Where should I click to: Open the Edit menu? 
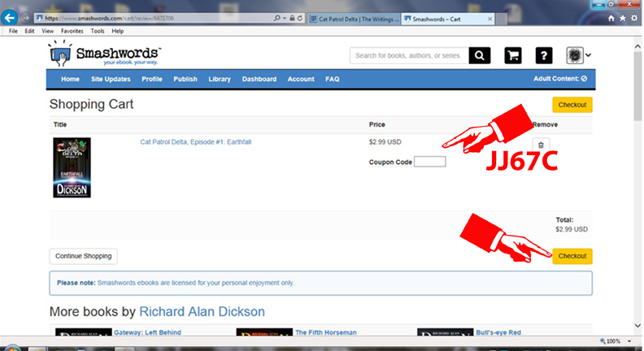point(29,31)
